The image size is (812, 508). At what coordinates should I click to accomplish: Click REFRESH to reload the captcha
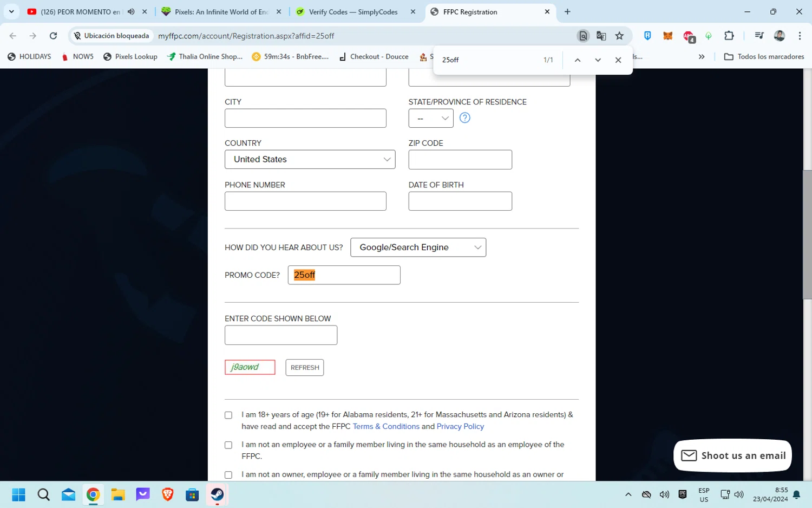click(305, 367)
